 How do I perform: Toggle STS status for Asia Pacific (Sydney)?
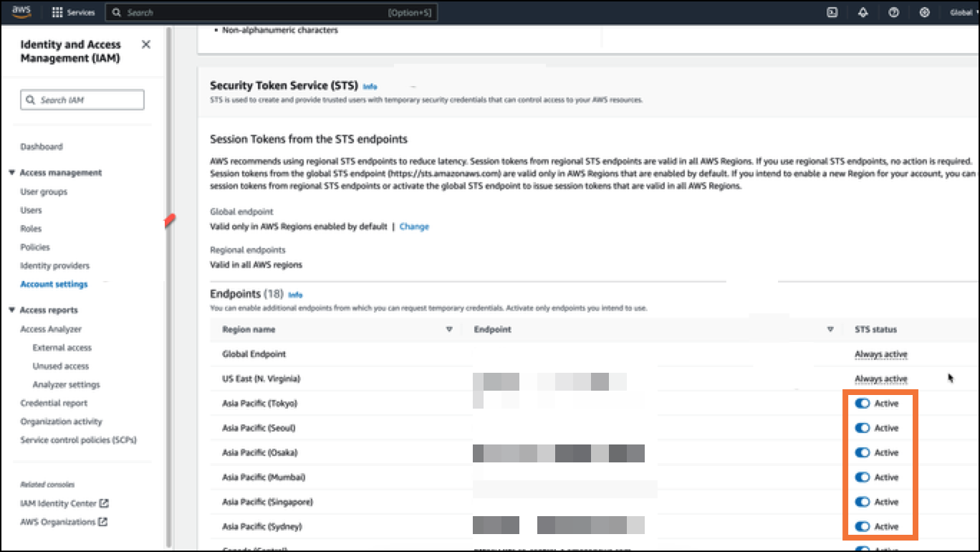point(863,527)
